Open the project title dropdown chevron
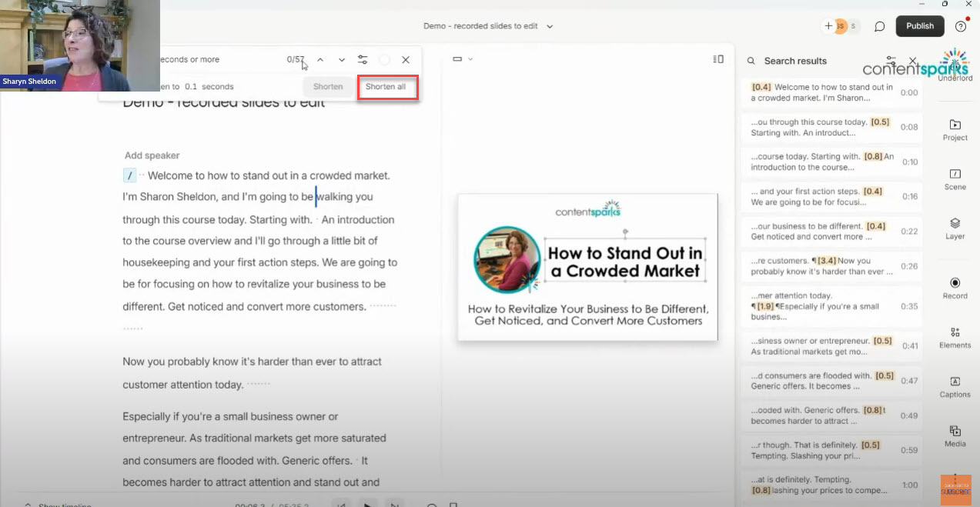 (550, 26)
